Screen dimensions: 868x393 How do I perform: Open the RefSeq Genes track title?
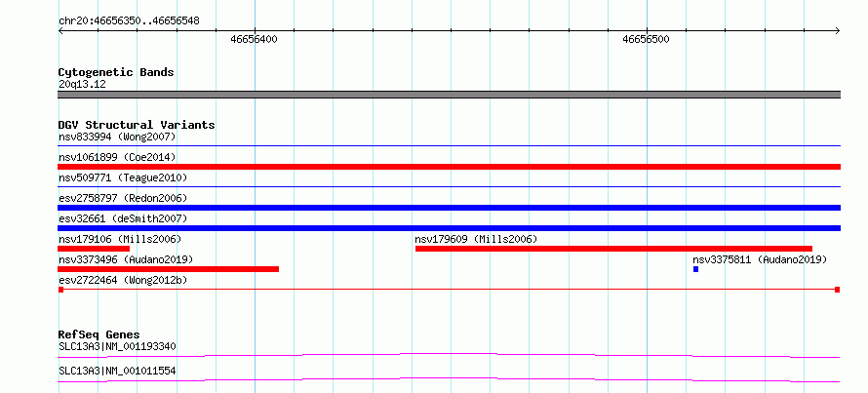tap(99, 334)
